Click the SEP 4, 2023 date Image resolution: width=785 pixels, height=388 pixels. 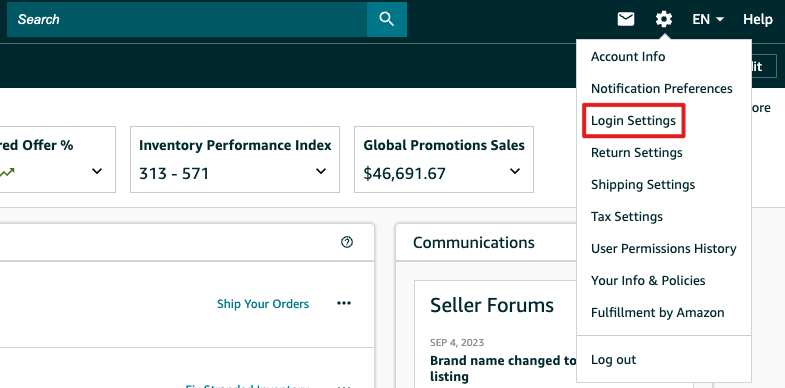(x=457, y=343)
